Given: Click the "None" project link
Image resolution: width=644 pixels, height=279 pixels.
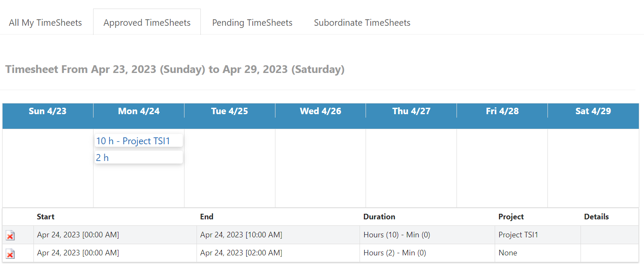Looking at the screenshot, I should [508, 253].
